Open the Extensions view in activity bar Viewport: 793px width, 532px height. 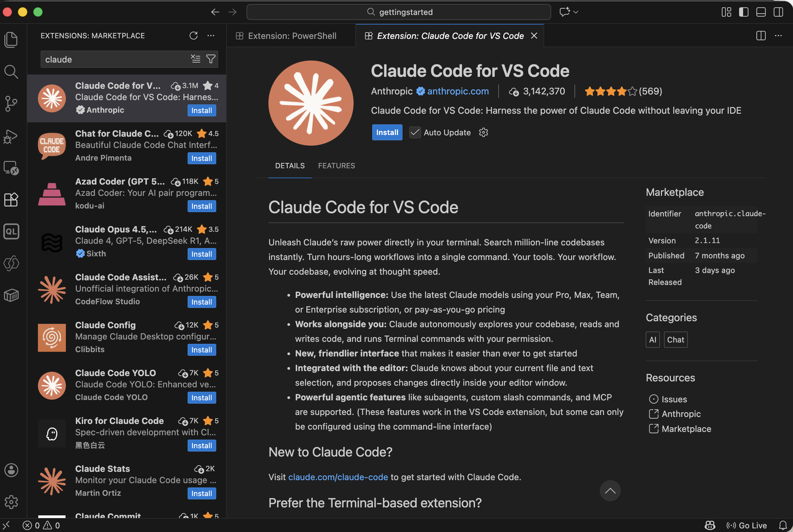pos(11,200)
